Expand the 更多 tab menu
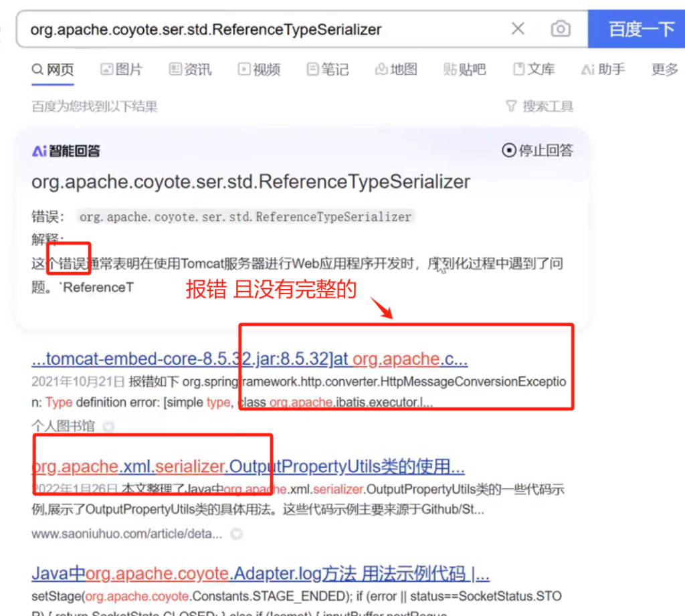This screenshot has width=685, height=616. [x=664, y=70]
